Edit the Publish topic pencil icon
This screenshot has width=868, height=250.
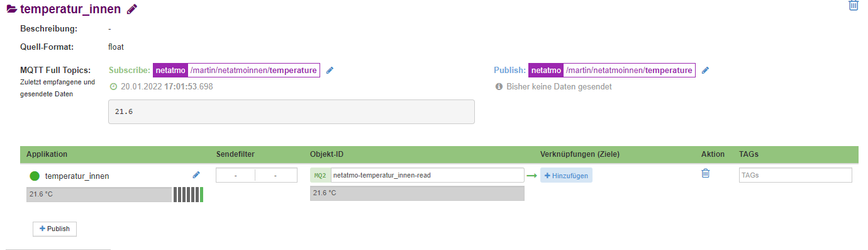[705, 71]
